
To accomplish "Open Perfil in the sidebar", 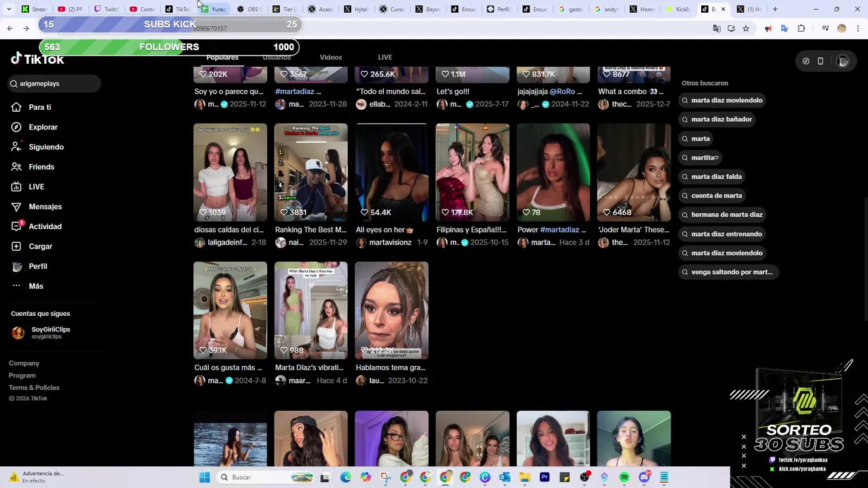I will [x=38, y=266].
